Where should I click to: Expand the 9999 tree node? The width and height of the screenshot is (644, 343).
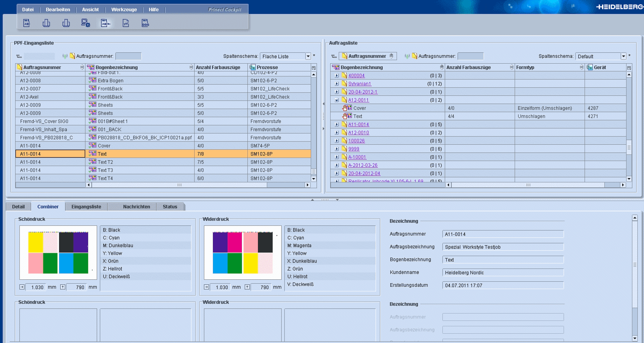click(337, 149)
